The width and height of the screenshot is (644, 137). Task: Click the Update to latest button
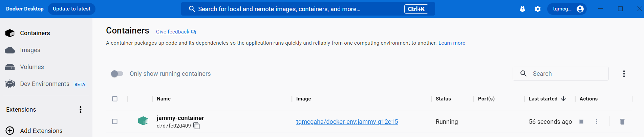tap(71, 9)
